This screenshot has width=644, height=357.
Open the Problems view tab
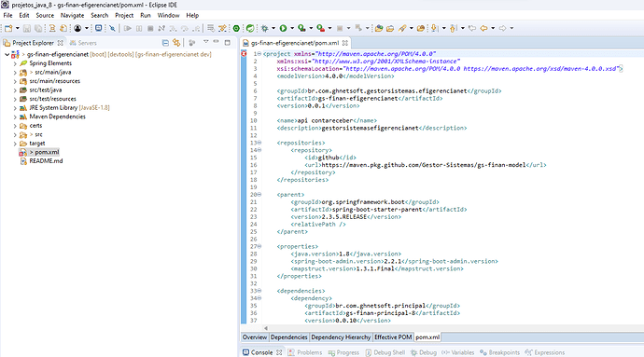(305, 352)
